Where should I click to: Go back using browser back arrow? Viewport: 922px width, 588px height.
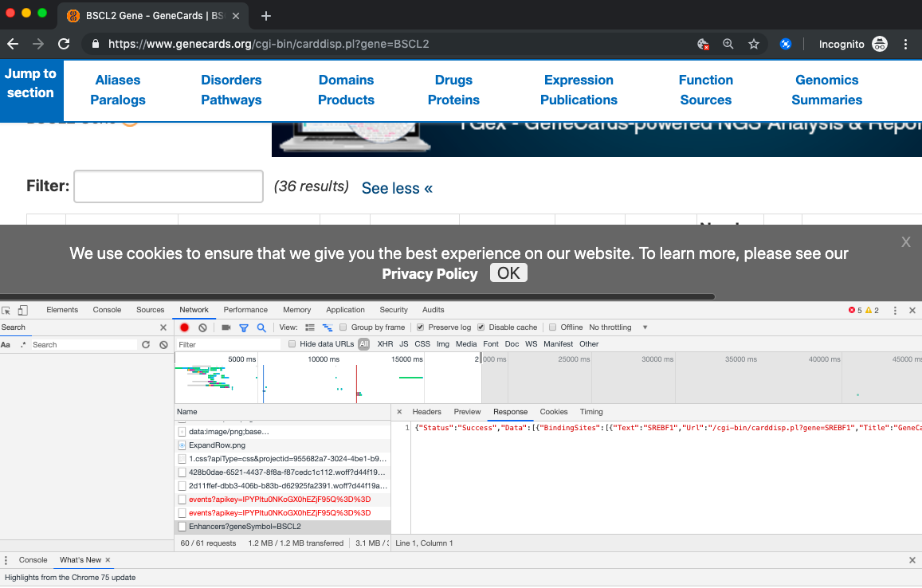point(12,44)
